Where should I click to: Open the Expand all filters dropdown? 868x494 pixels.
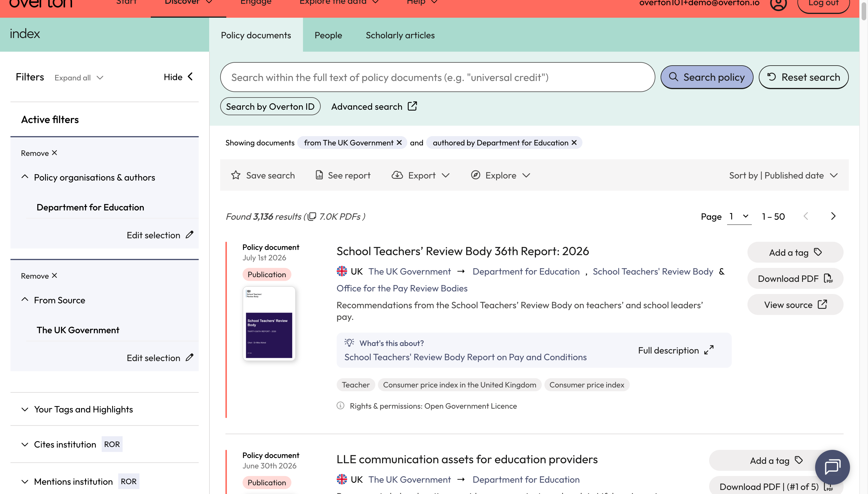tap(79, 78)
